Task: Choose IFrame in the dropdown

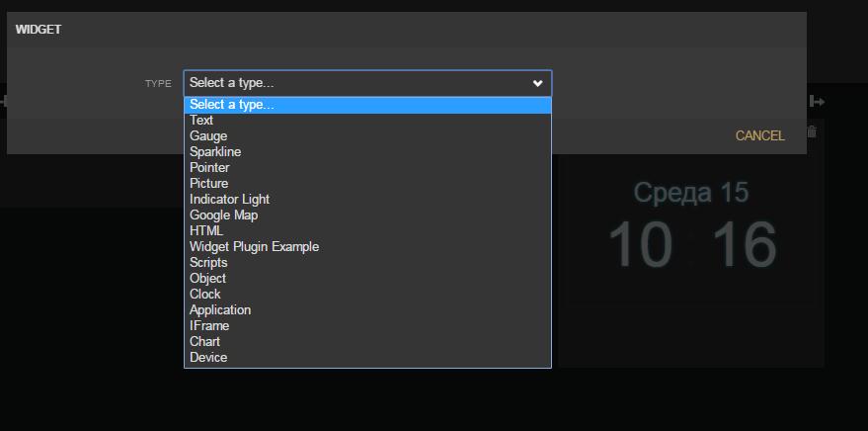Action: pyautogui.click(x=209, y=326)
